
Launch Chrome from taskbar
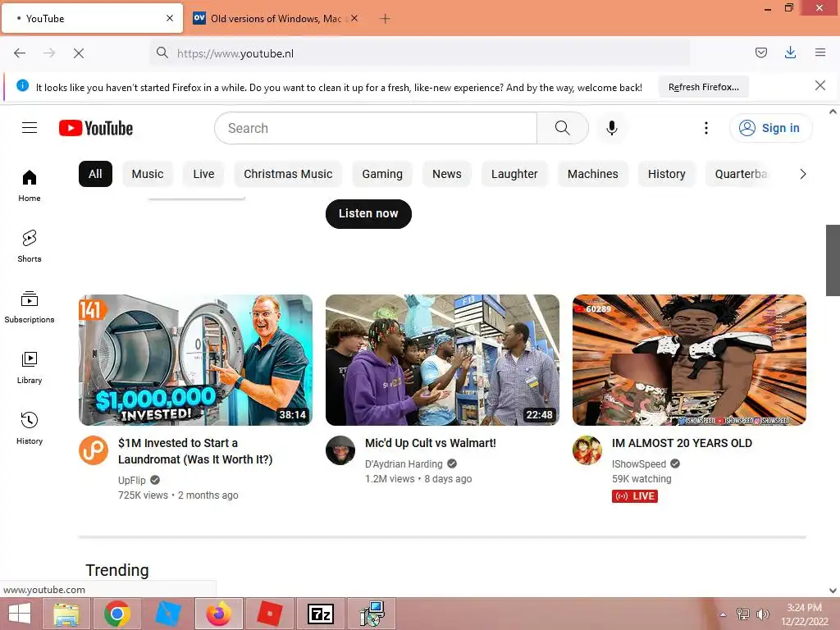[117, 614]
